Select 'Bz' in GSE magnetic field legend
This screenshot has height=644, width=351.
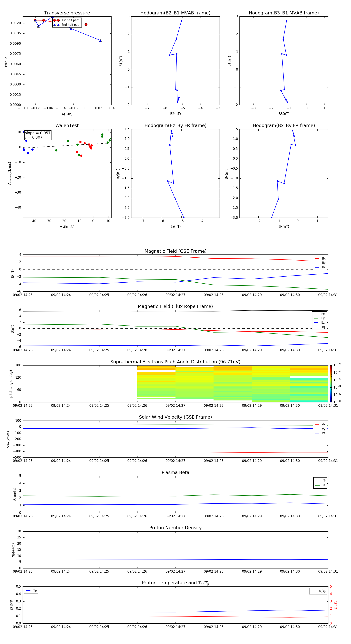[320, 267]
